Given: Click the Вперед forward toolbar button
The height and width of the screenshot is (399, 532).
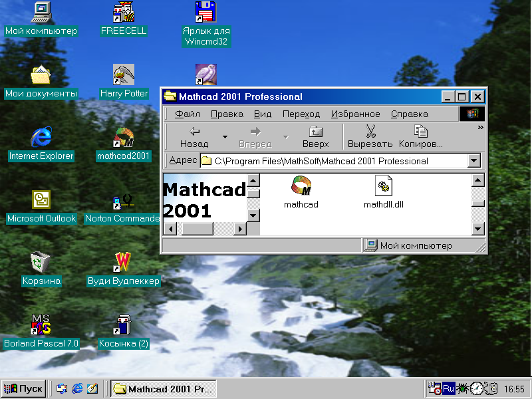Looking at the screenshot, I should [x=255, y=137].
